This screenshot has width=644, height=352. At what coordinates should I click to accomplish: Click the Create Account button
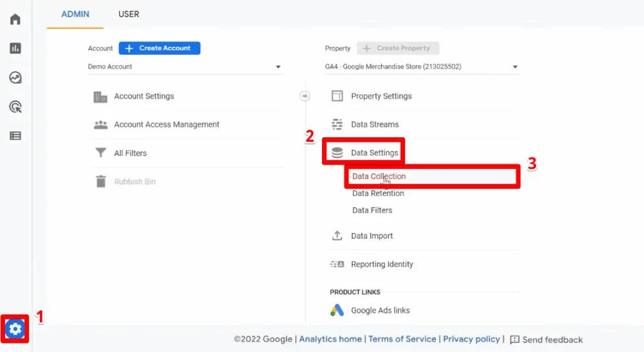[x=159, y=48]
